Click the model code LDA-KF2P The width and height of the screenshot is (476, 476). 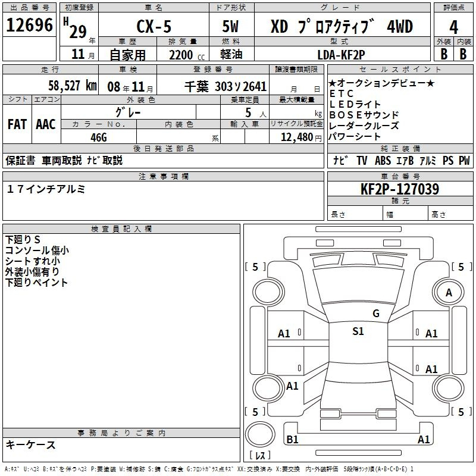(341, 55)
